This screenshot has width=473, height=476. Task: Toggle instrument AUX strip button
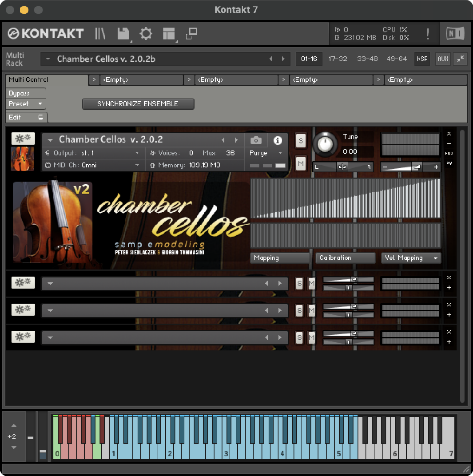coord(449,153)
